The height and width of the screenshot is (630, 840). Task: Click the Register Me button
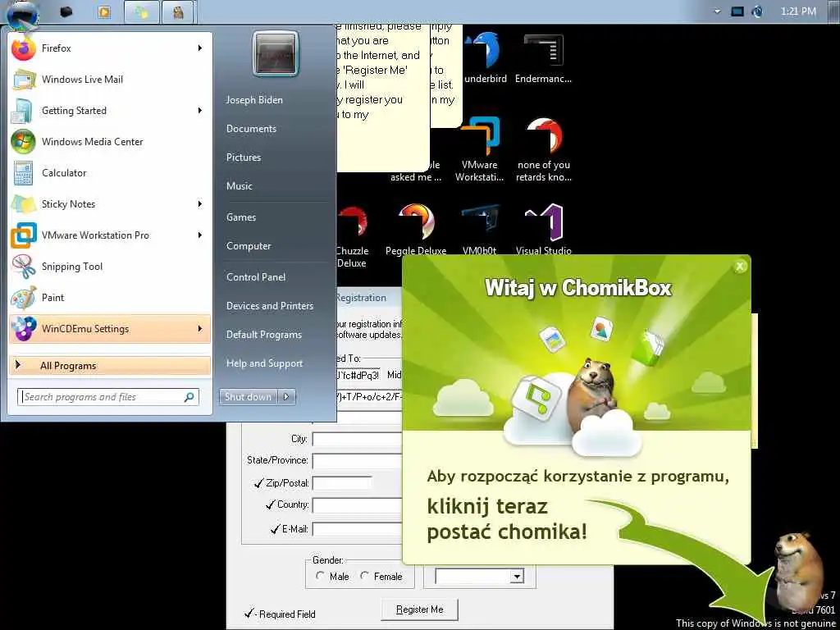[419, 609]
